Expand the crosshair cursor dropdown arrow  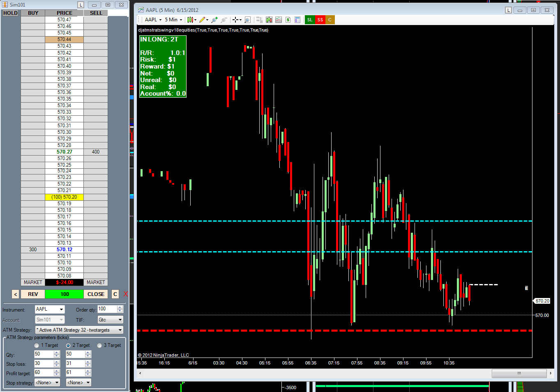(x=240, y=20)
